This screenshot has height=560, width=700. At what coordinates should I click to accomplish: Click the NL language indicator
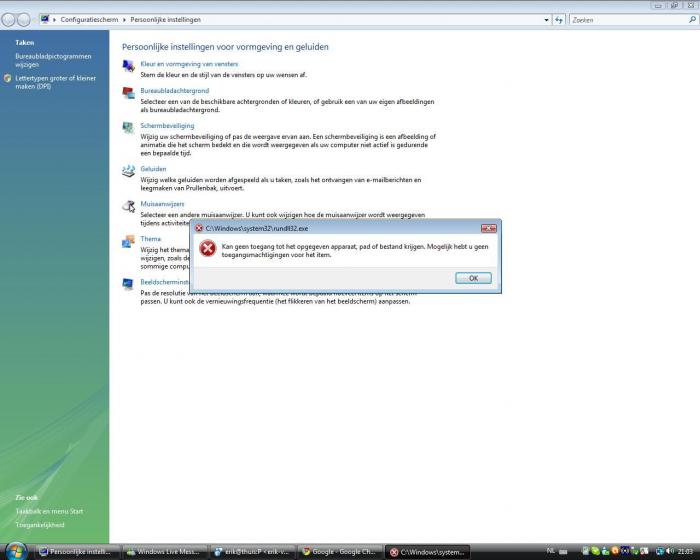[550, 552]
